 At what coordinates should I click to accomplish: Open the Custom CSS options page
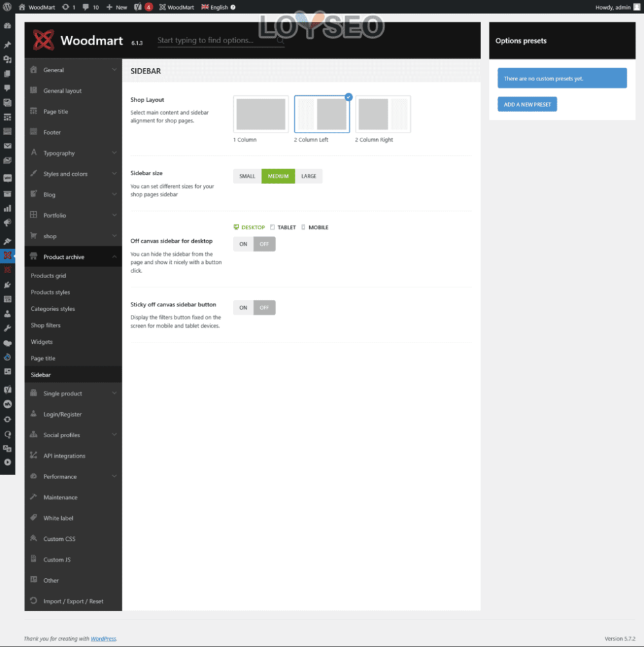[x=73, y=538]
